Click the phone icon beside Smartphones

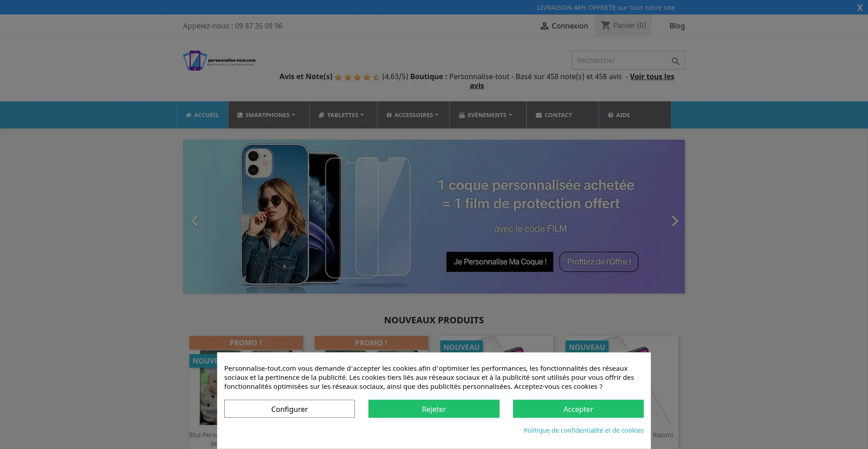tap(240, 115)
